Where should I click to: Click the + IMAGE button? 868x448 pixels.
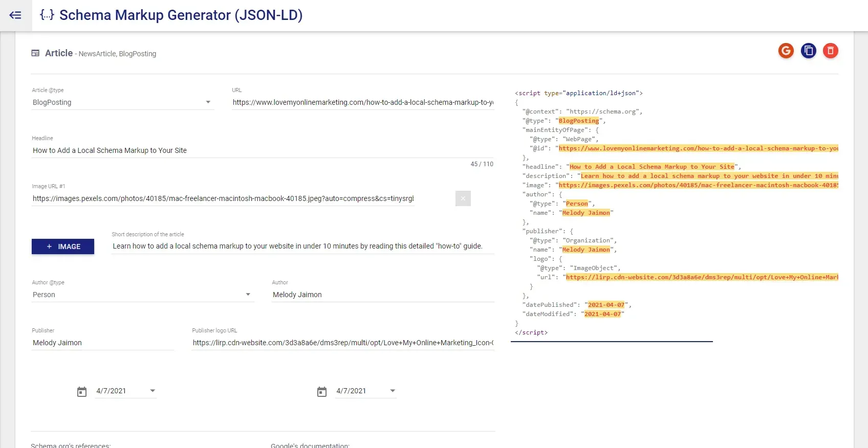[x=63, y=247]
